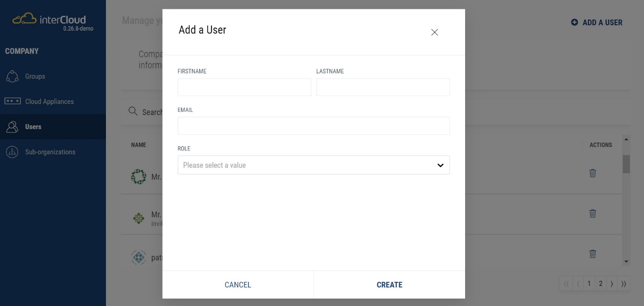The height and width of the screenshot is (306, 644).
Task: Click the third row trash icon
Action: [592, 254]
